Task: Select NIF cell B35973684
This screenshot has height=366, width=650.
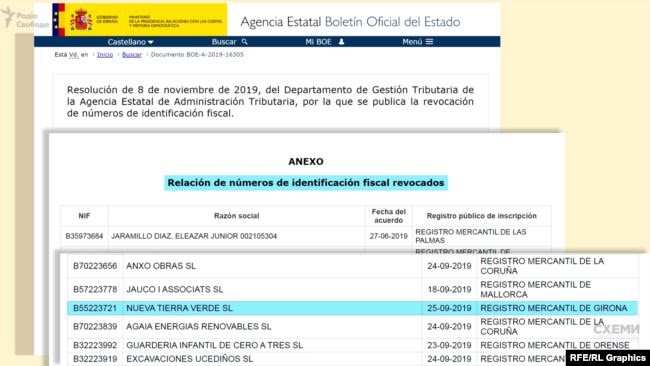Action: pyautogui.click(x=84, y=236)
